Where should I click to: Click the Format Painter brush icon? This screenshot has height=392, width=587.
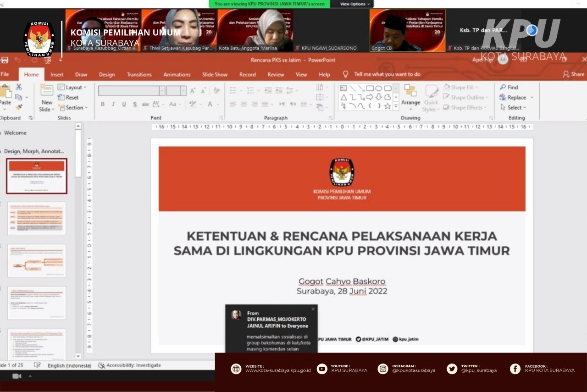(19, 107)
